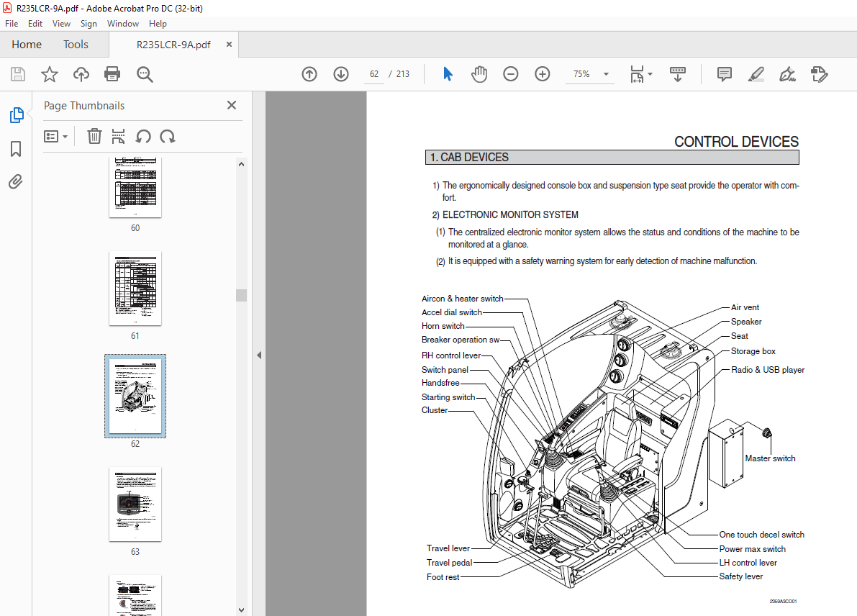Screen dimensions: 857x616
Task: Select page 62 thumbnail
Action: (x=135, y=397)
